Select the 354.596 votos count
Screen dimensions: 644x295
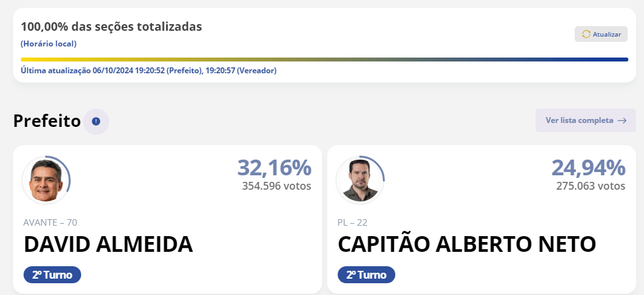click(x=277, y=186)
